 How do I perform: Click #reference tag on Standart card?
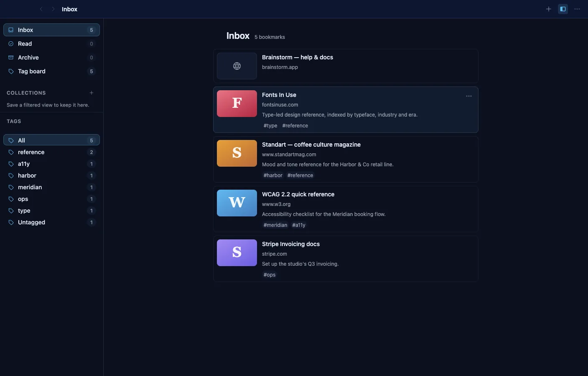[x=300, y=175]
